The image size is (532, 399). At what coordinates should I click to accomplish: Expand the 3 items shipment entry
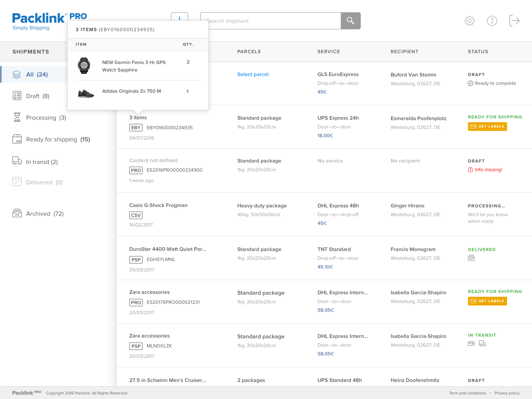click(138, 118)
